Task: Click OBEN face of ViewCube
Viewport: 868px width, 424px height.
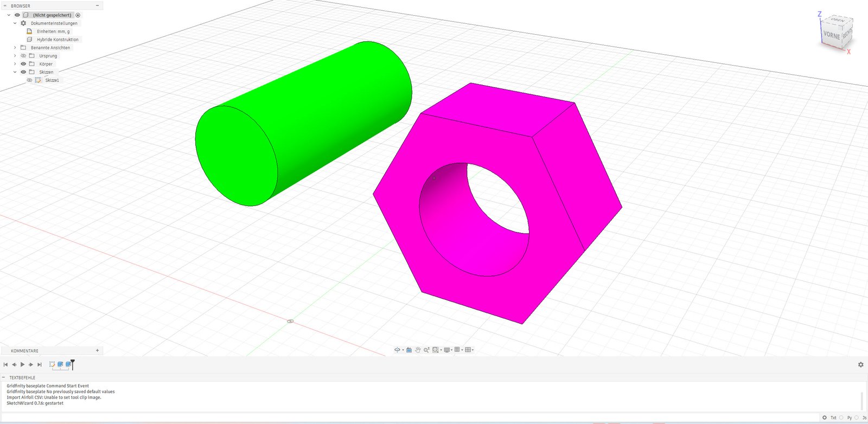Action: click(838, 20)
